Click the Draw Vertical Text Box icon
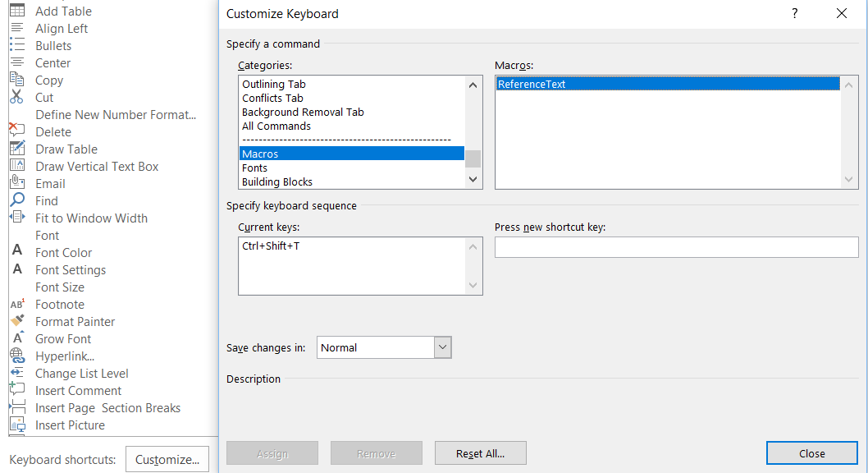 [17, 165]
